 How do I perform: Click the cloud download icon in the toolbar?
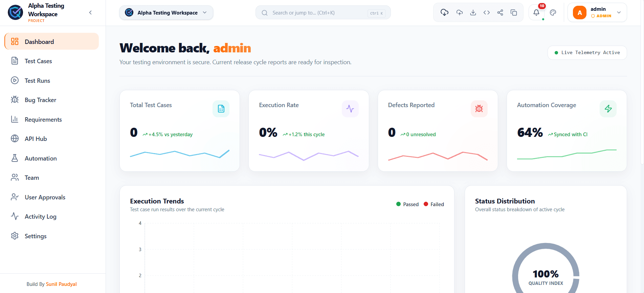point(444,13)
